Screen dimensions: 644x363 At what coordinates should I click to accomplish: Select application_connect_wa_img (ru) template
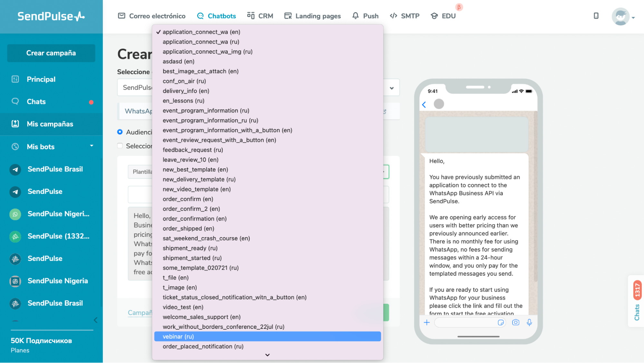pyautogui.click(x=267, y=51)
